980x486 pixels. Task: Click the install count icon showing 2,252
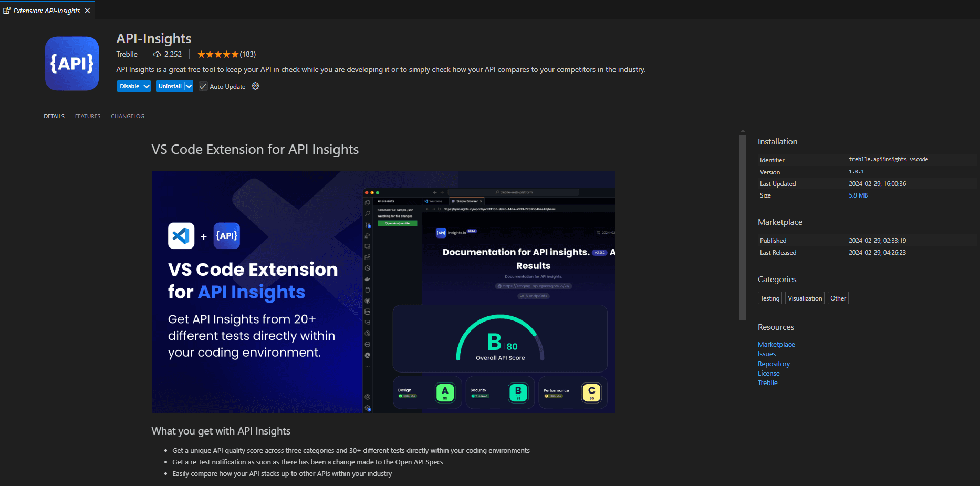click(x=157, y=54)
